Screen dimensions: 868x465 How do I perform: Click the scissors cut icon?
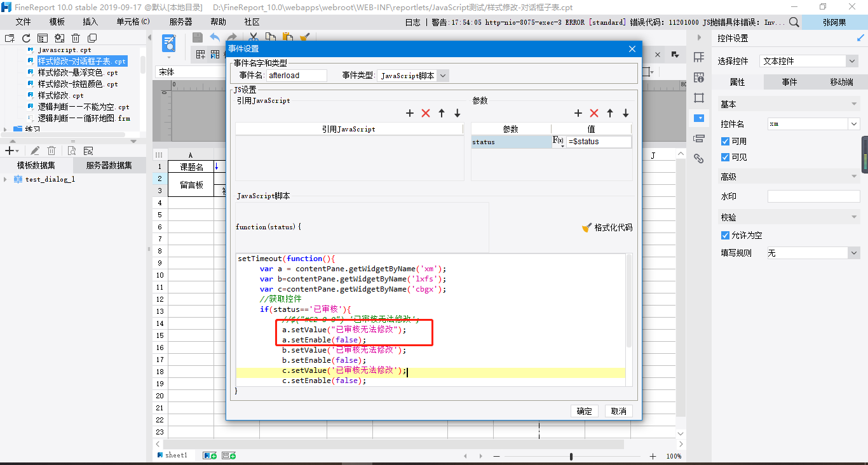[254, 38]
